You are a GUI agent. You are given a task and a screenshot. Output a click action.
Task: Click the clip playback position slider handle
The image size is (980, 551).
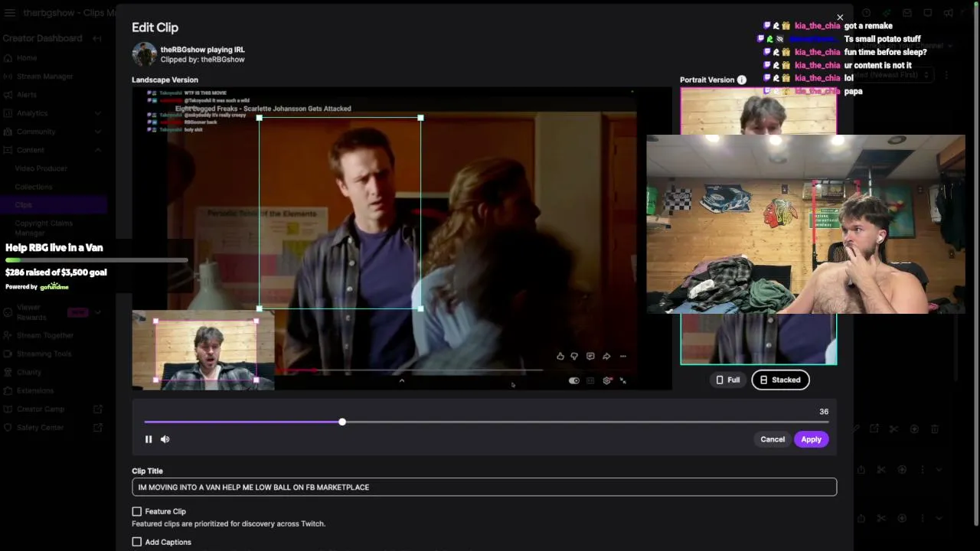pyautogui.click(x=342, y=422)
